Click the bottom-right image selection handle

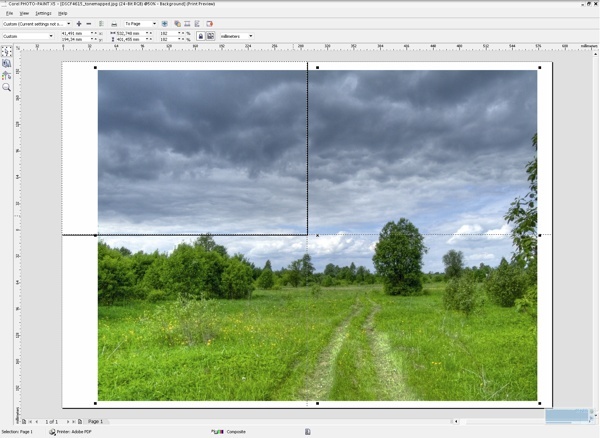[x=540, y=403]
